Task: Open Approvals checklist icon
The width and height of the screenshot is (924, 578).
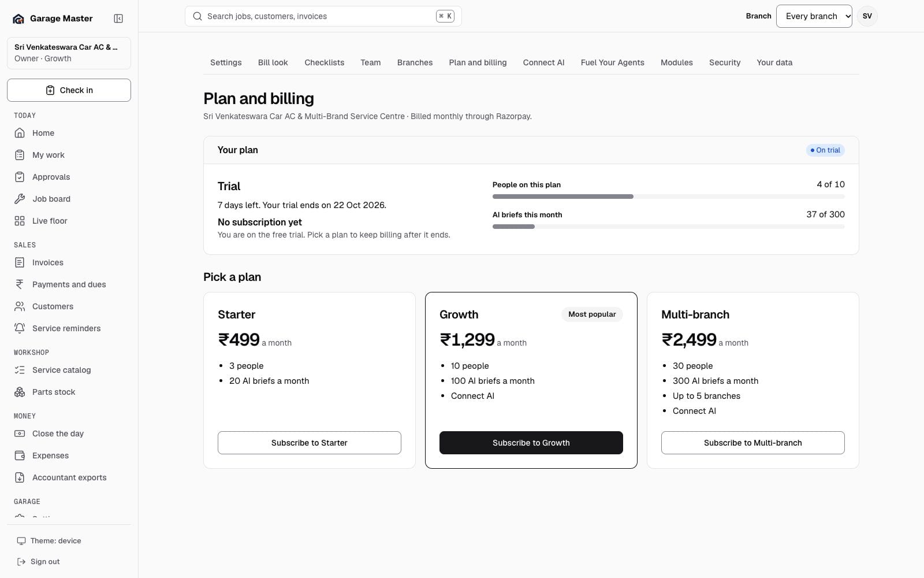Action: click(x=20, y=177)
